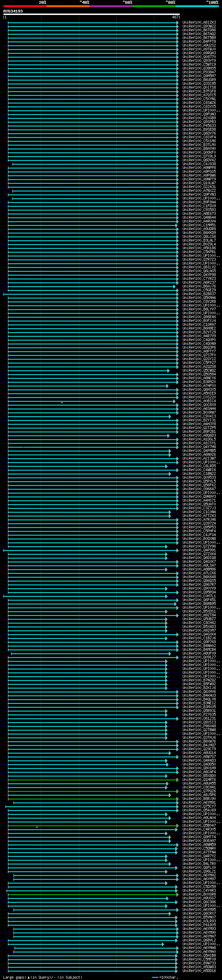Open alignment bar for UniRef100_A8IZK3
Screen dimensions: 222x980
coord(93,23)
